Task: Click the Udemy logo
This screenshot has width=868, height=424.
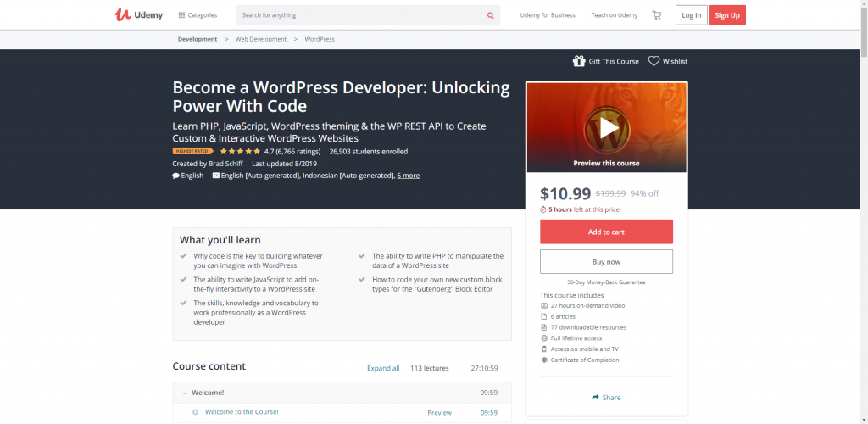Action: click(138, 15)
